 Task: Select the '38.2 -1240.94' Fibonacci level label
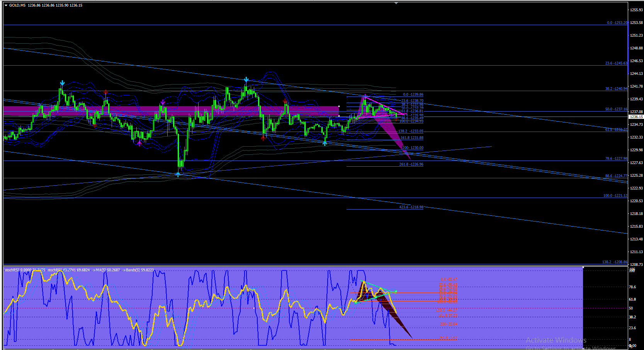tap(616, 89)
